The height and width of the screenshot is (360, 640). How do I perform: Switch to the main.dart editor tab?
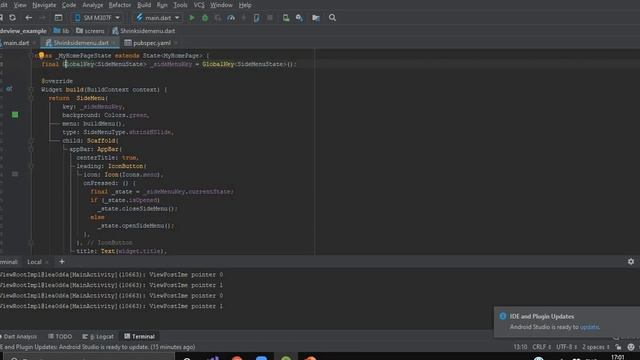[16, 43]
